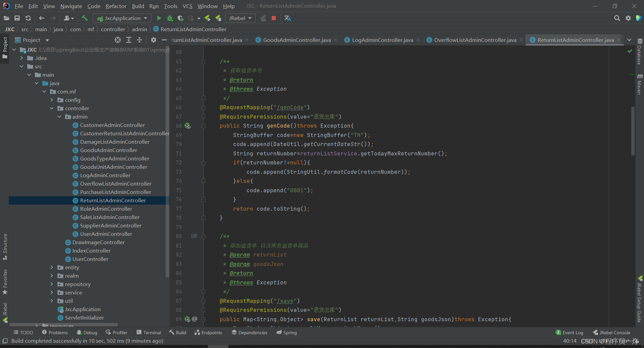Expand the entity package
The height and width of the screenshot is (348, 644).
tap(52, 267)
